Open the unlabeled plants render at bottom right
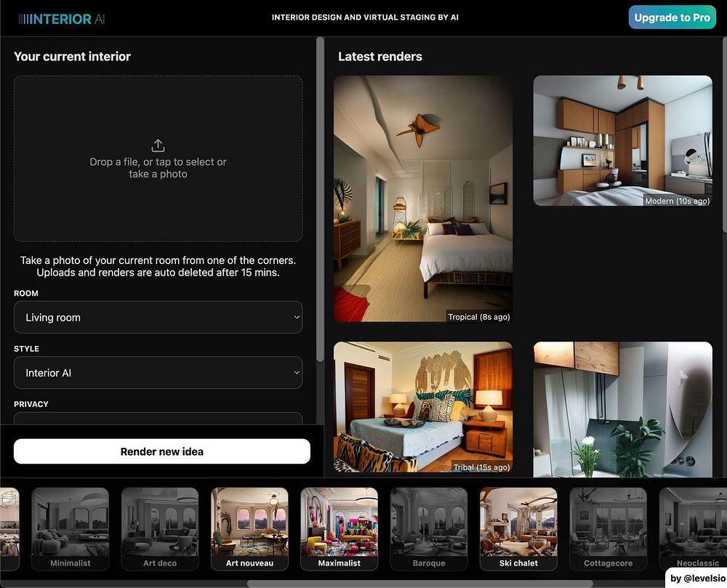This screenshot has width=727, height=588. click(623, 410)
